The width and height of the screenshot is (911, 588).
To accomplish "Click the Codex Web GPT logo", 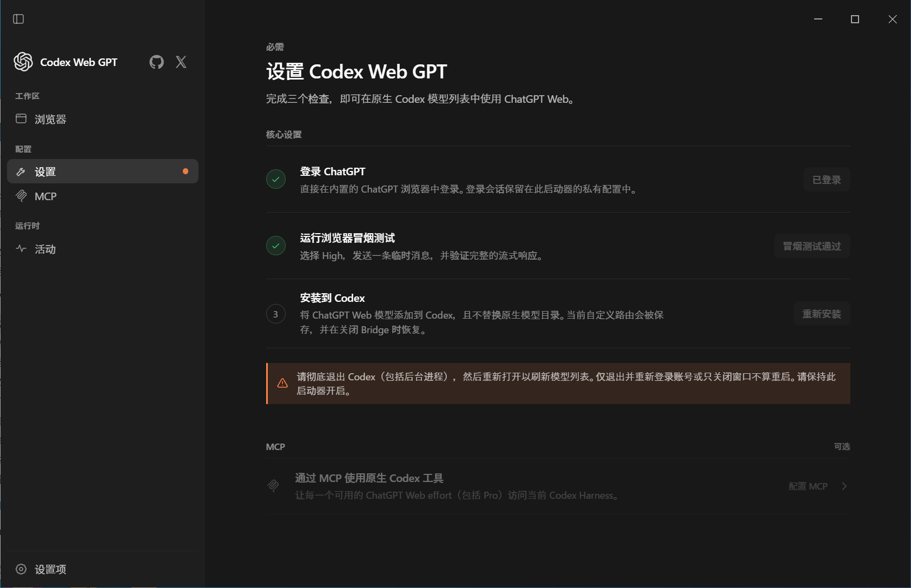I will (23, 62).
